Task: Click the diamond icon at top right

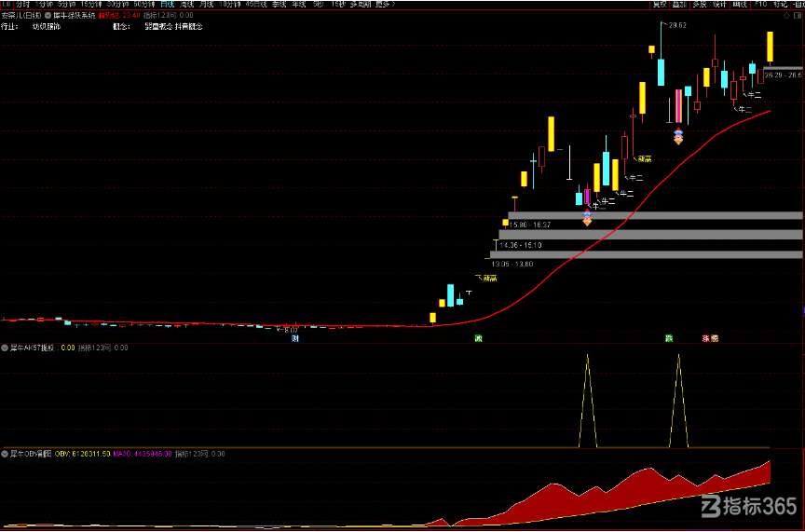Action: (786, 16)
